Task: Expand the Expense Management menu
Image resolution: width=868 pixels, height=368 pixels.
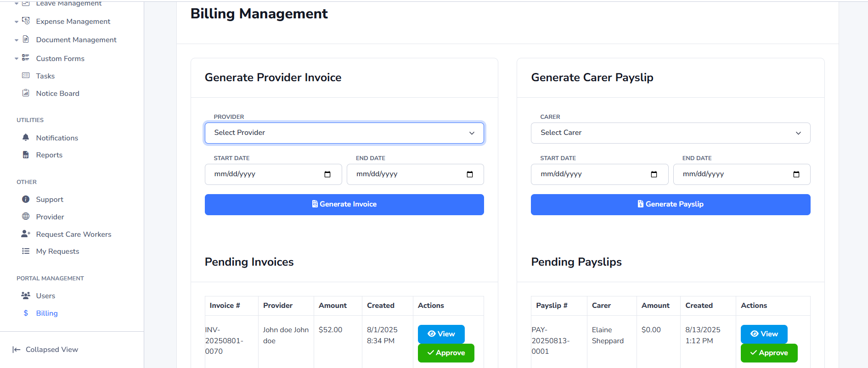Action: coord(73,22)
